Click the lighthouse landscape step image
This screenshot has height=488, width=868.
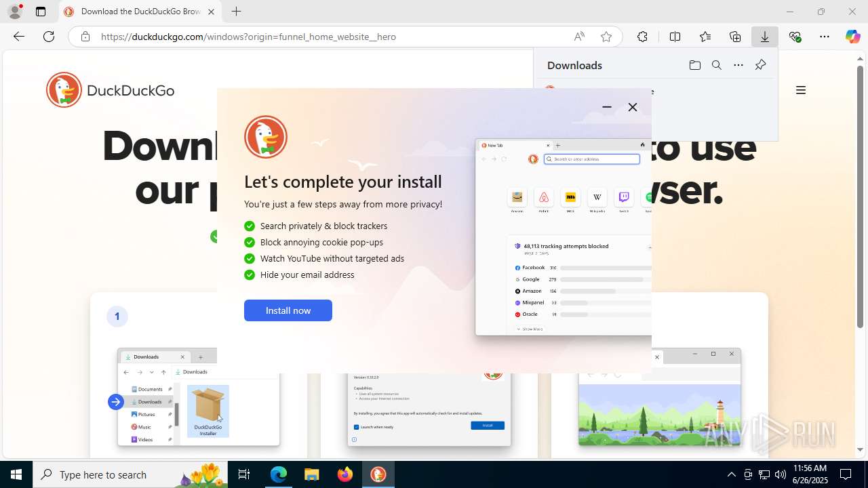659,415
